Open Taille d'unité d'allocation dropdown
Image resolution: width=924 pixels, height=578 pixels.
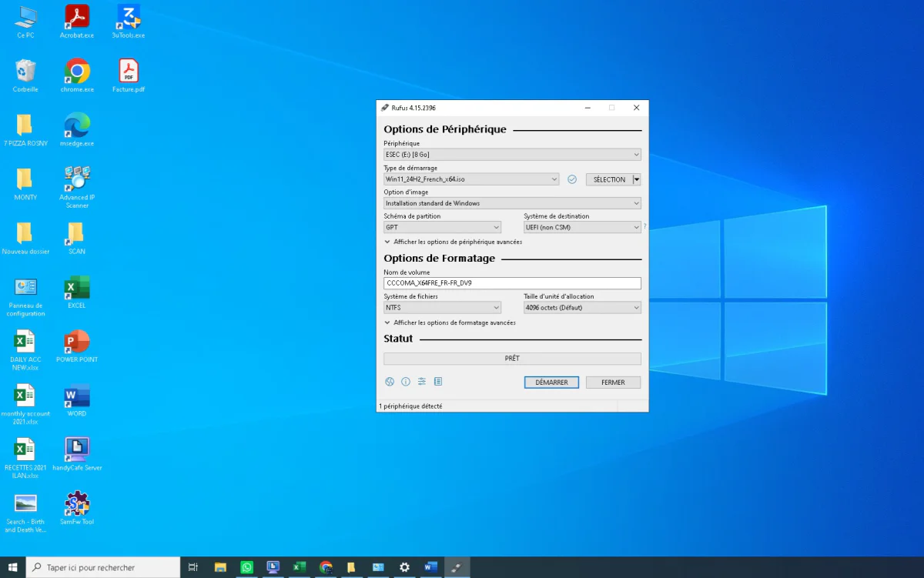click(x=582, y=307)
